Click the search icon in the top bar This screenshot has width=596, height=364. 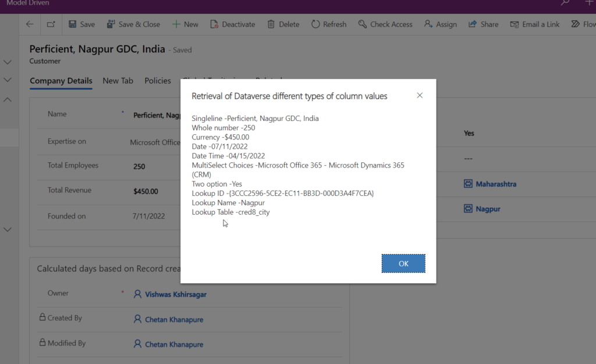565,3
